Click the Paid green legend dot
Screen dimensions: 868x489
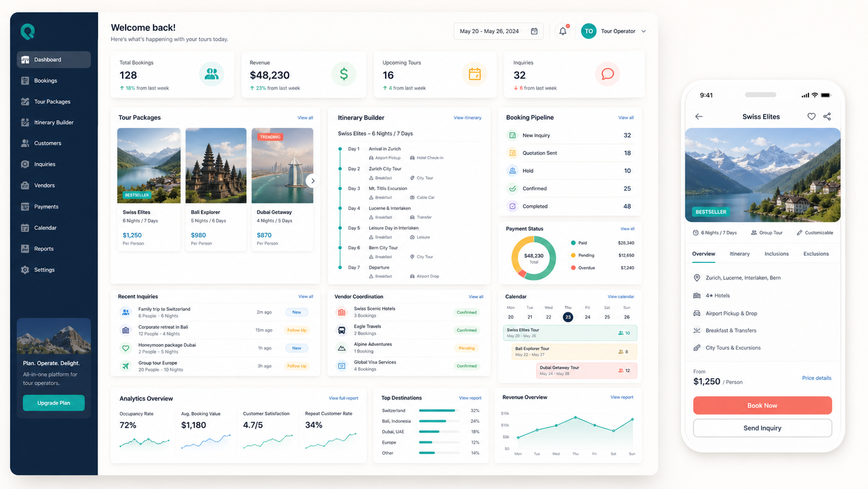pos(573,243)
